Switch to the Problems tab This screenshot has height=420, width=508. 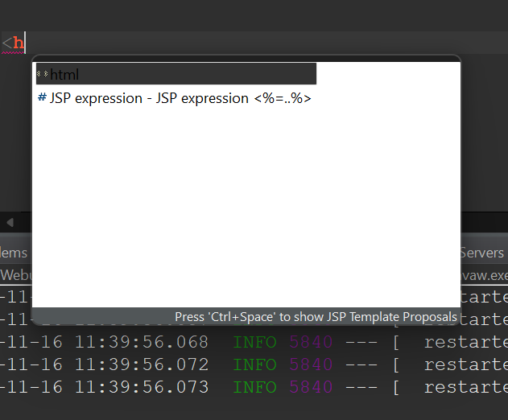point(13,253)
